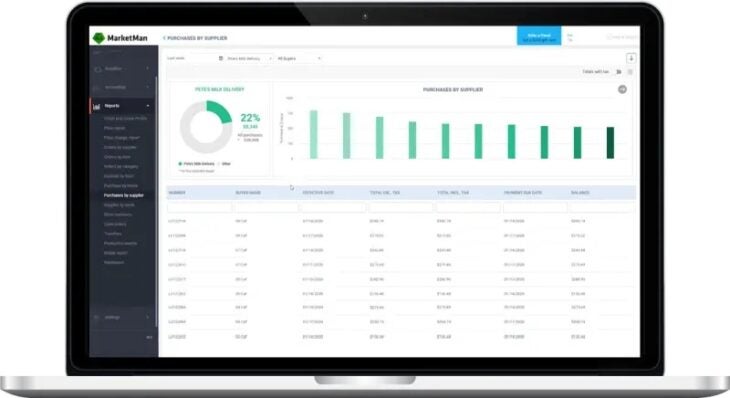Collapse sidebar using bottom arrows icon
Screen dimensions: 730x398
tap(149, 337)
